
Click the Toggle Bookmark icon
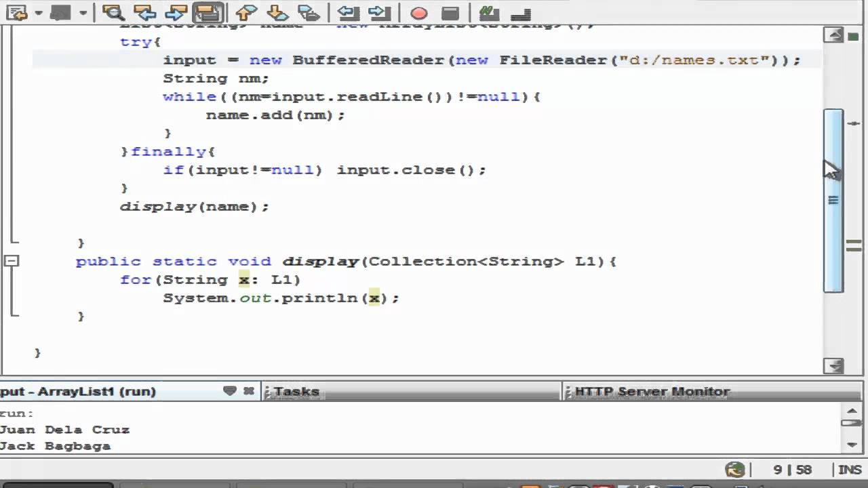pos(309,12)
